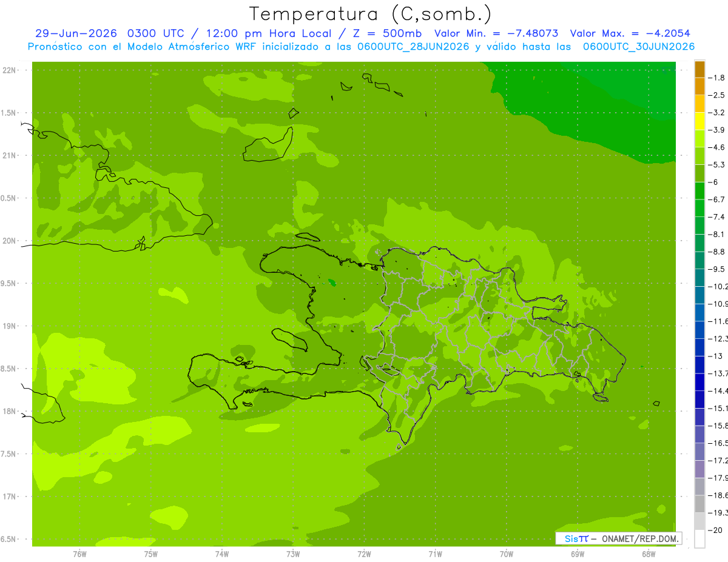Click the '19N' latitude axis label

tap(9, 326)
